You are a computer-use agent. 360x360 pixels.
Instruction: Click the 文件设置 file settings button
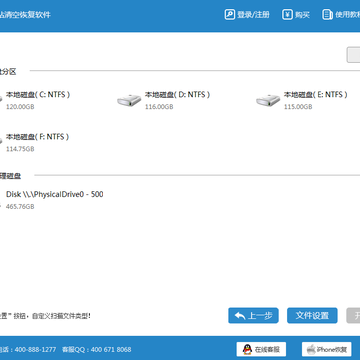312,315
